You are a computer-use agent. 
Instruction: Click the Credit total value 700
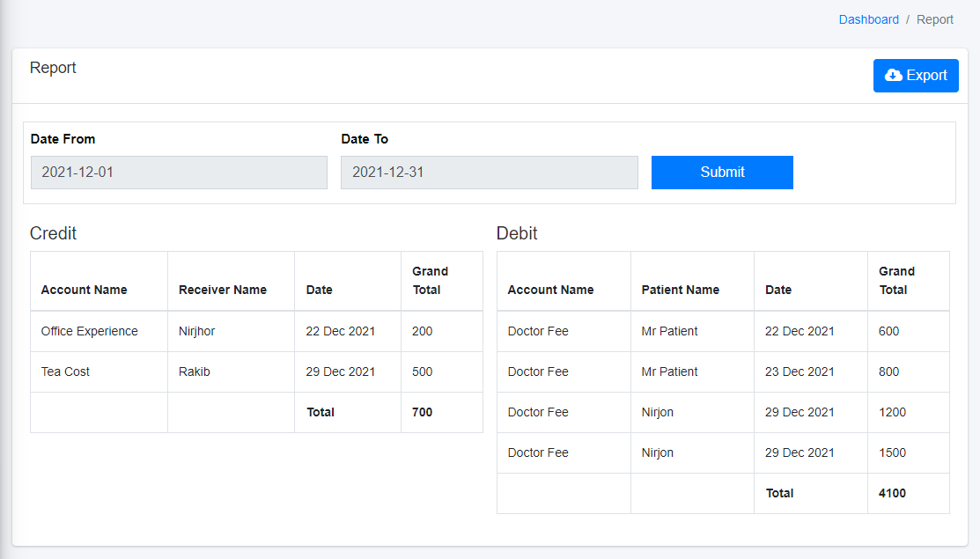click(422, 412)
